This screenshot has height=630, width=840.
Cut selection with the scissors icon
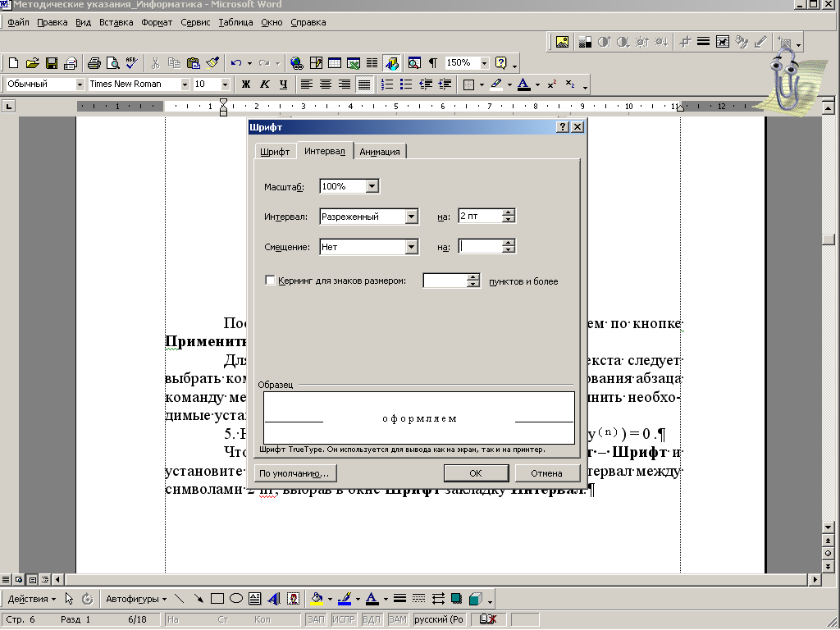pos(155,63)
